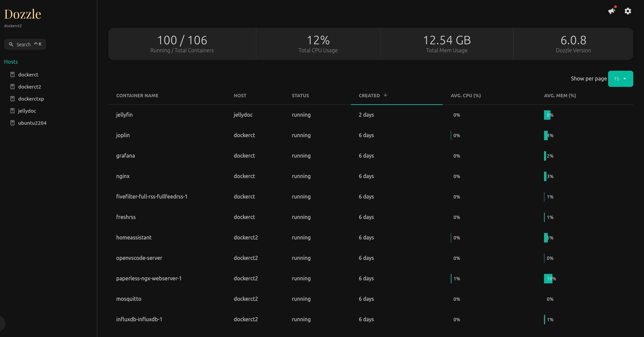Image resolution: width=644 pixels, height=337 pixels.
Task: Click the Dozzle logo
Action: [22, 14]
